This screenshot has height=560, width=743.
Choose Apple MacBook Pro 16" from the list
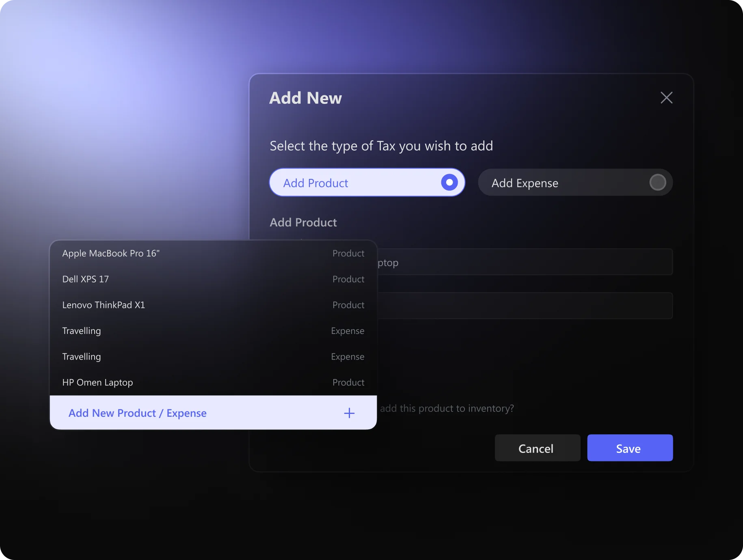coord(111,254)
